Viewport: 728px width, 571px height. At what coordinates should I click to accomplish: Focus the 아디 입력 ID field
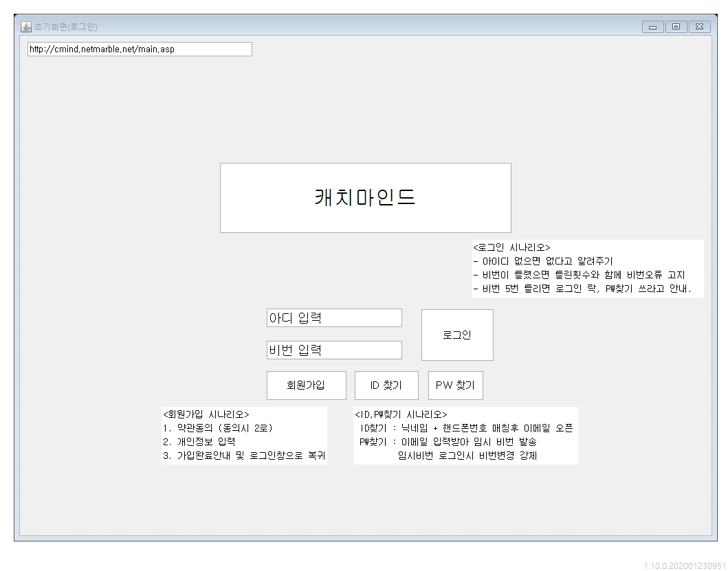click(334, 318)
